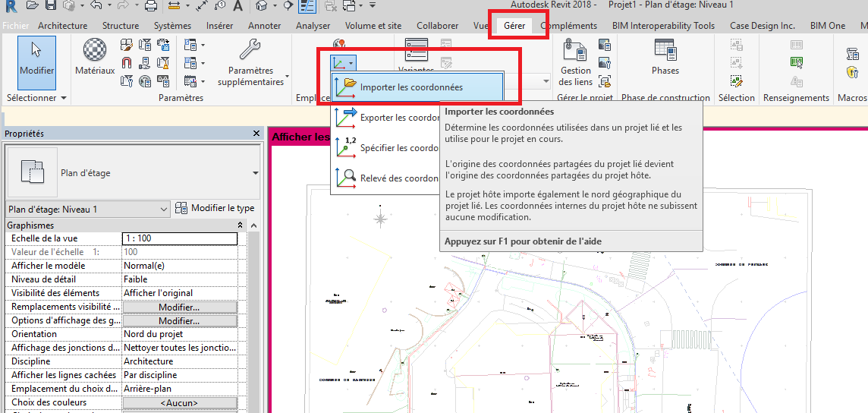Click the Object Styles paintbrush icon
The height and width of the screenshot is (413, 868).
[x=127, y=44]
